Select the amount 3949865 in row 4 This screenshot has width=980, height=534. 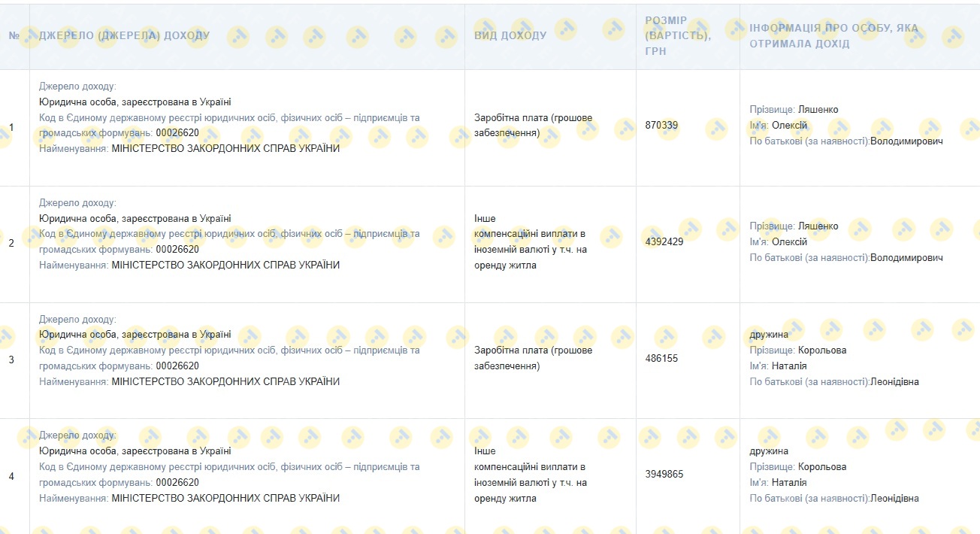(x=664, y=475)
